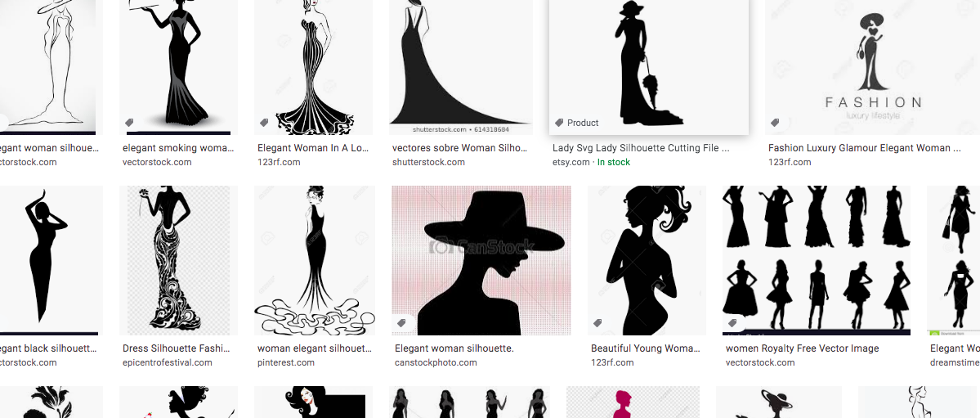This screenshot has height=418, width=980.
Task: Open the 'Fashion Luxury Glamour Elegant Woman' title link
Action: click(x=859, y=148)
